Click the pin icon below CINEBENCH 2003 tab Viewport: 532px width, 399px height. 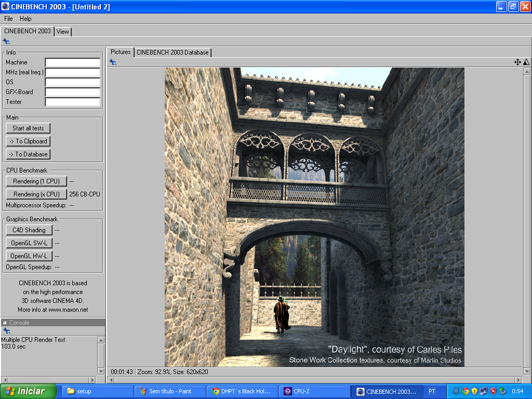(6, 42)
